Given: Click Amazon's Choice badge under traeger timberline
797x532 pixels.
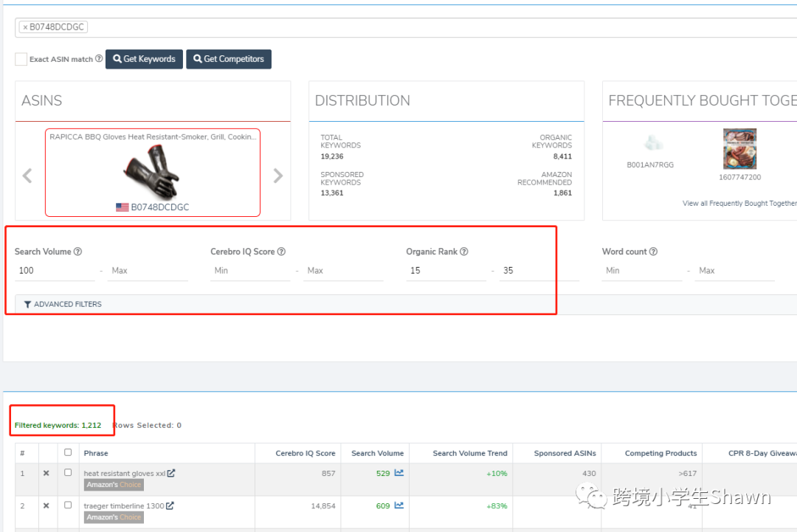Looking at the screenshot, I should click(114, 517).
